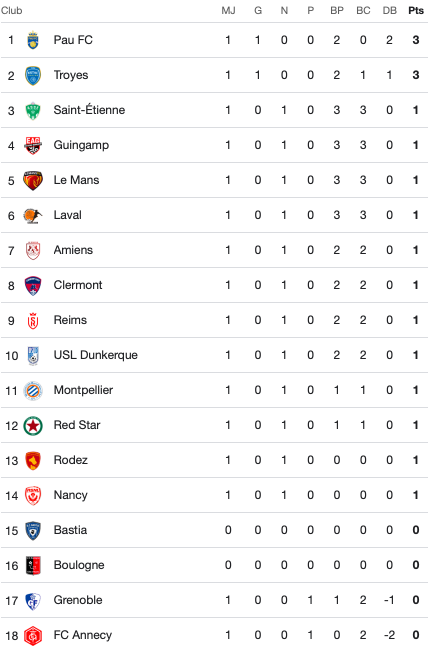428x650 pixels.
Task: Click the Pau FC club crest
Action: pos(33,40)
